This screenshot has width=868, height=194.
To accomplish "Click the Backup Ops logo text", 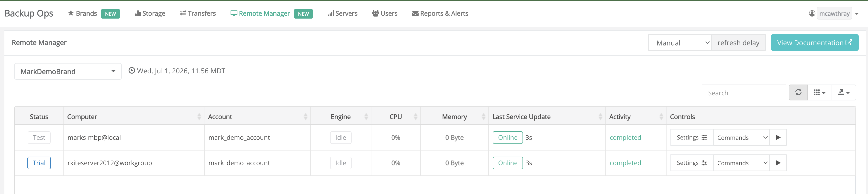I will click(x=29, y=13).
